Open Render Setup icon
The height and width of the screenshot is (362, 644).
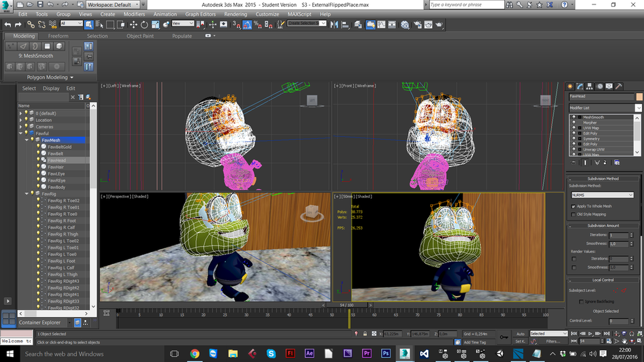click(x=418, y=25)
